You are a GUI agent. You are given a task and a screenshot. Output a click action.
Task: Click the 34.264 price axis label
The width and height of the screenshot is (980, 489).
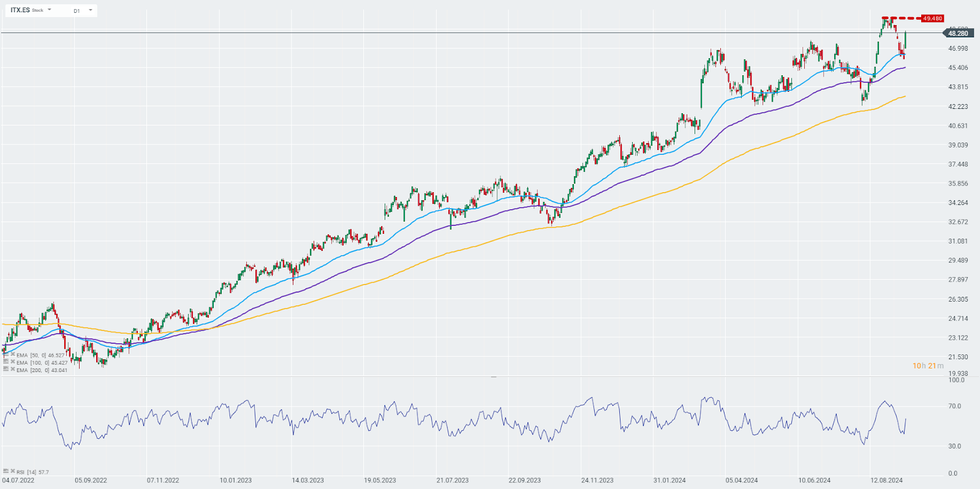point(958,203)
